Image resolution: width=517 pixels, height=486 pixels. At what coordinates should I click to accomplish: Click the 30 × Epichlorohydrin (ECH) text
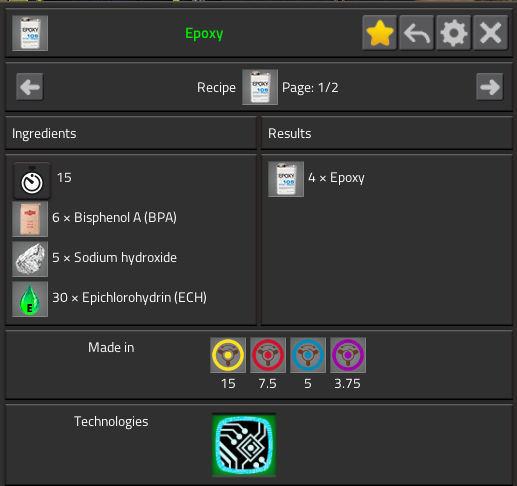click(129, 298)
